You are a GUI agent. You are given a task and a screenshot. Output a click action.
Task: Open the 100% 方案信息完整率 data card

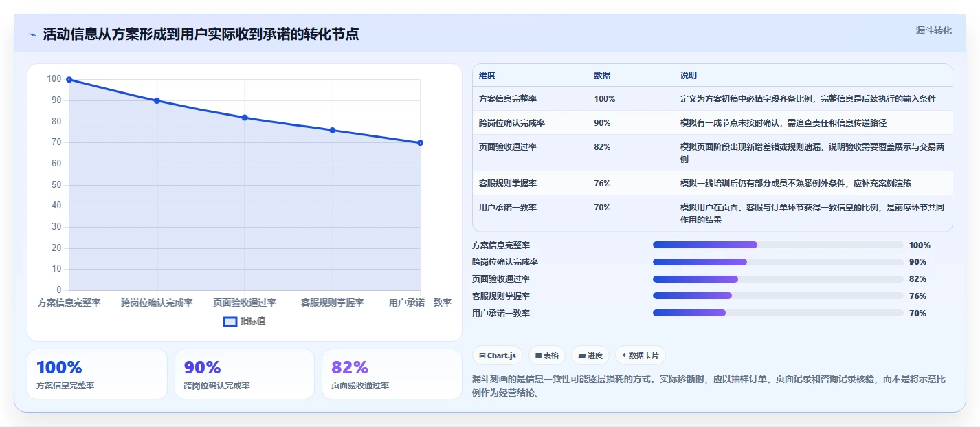click(x=97, y=374)
